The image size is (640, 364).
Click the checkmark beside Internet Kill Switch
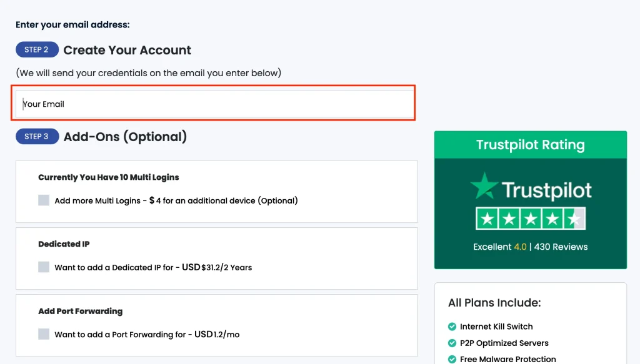tap(452, 327)
